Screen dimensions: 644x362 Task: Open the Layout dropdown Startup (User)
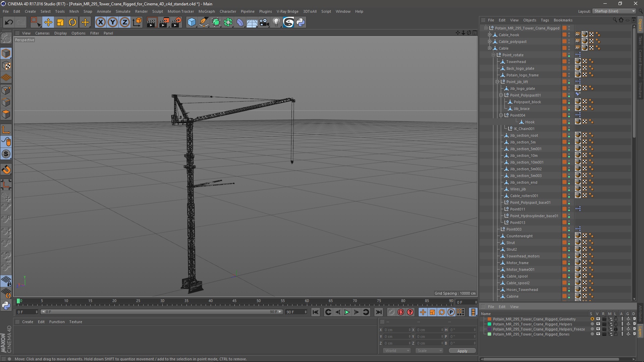[614, 11]
